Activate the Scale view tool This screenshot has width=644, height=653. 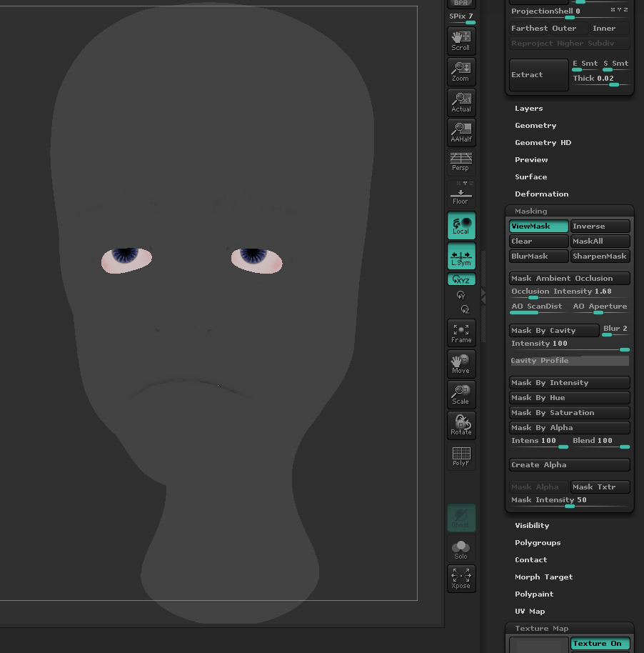click(461, 394)
